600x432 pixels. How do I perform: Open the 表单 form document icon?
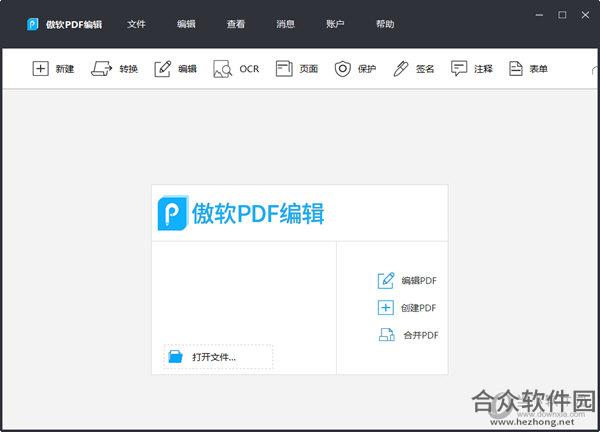pos(515,69)
